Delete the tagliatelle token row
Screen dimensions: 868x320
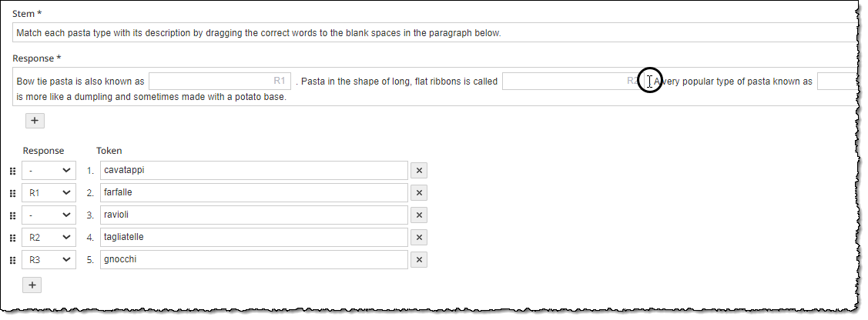(x=419, y=238)
